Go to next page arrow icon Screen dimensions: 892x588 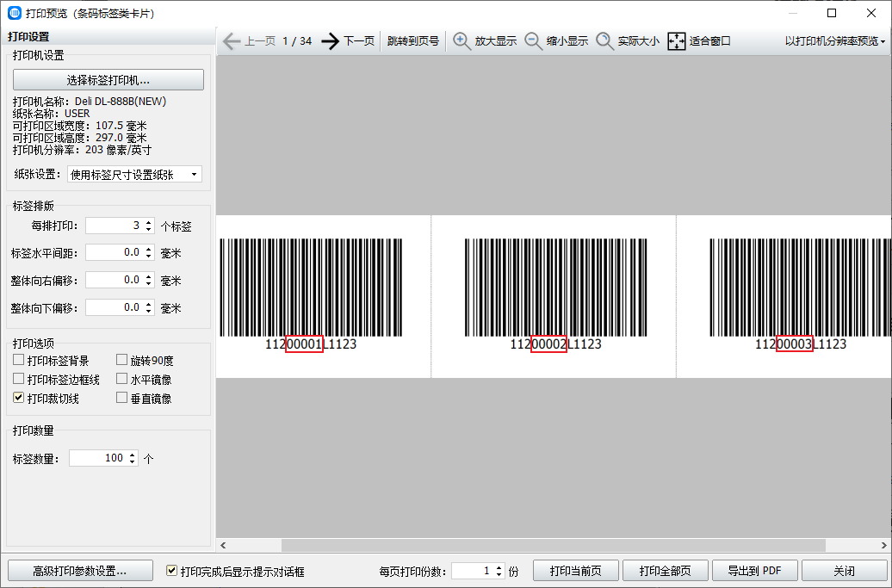click(x=330, y=41)
